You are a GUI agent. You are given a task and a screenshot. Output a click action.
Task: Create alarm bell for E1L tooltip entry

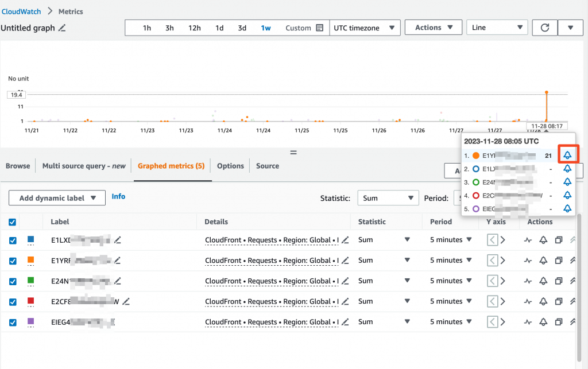[567, 169]
